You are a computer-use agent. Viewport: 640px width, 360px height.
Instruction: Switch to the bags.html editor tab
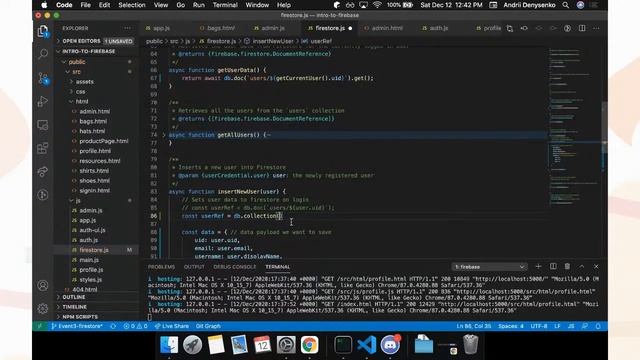coord(221,28)
